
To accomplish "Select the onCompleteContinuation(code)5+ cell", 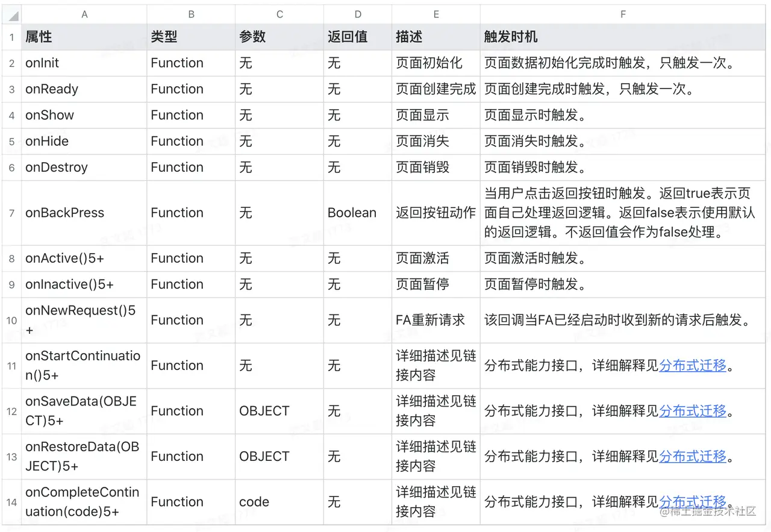I will coord(84,502).
